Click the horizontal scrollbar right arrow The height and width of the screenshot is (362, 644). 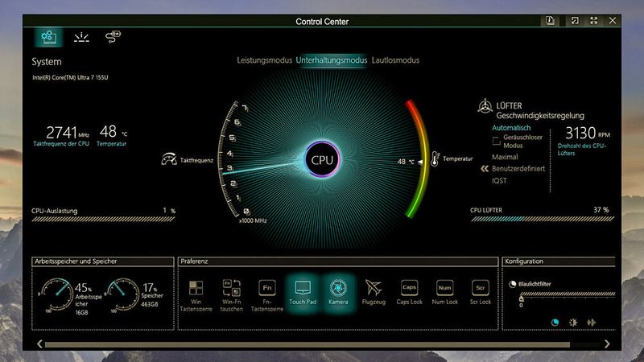tap(607, 344)
